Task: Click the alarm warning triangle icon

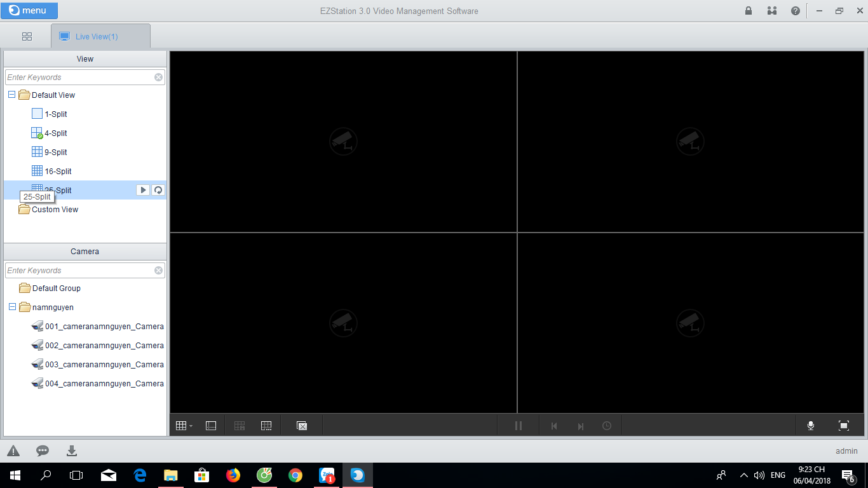Action: coord(13,451)
